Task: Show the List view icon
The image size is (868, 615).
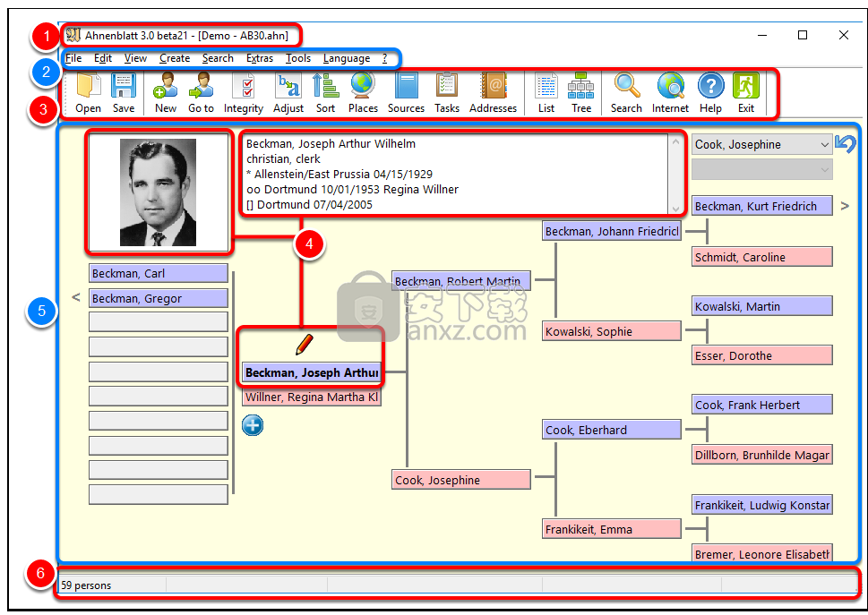Action: coord(546,86)
